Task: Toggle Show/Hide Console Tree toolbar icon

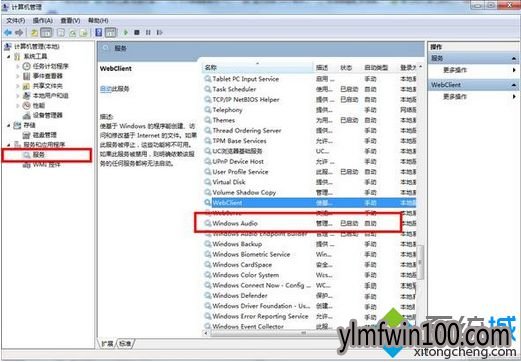Action: click(x=46, y=32)
